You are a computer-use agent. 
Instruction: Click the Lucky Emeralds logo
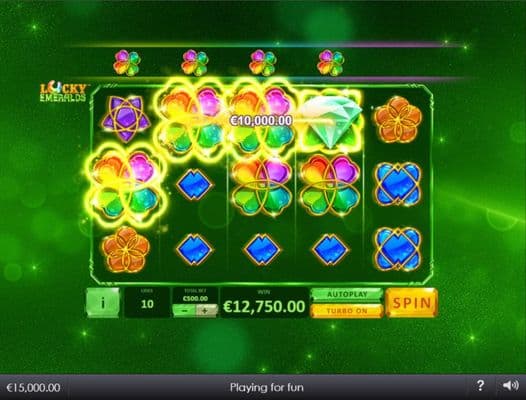tap(63, 93)
